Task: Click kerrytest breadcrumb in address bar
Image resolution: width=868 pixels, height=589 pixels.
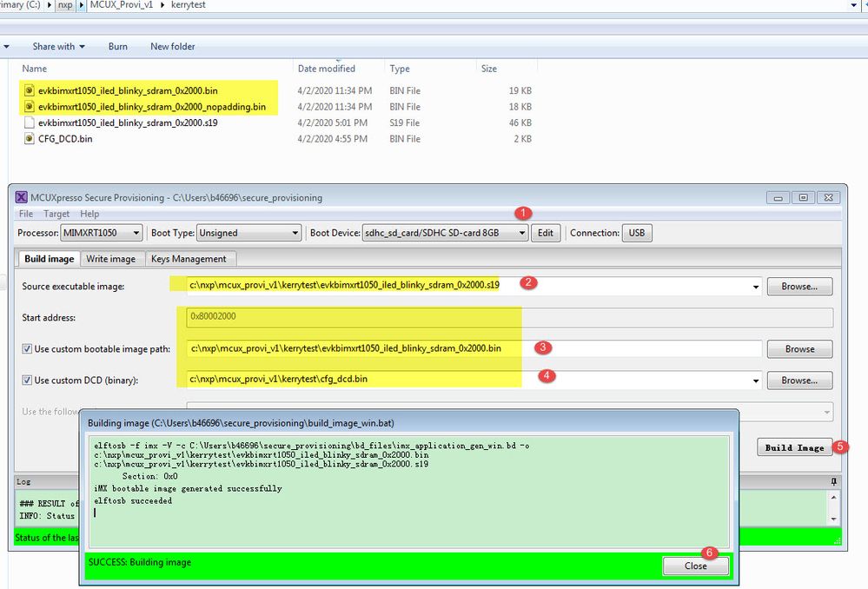Action: point(189,5)
